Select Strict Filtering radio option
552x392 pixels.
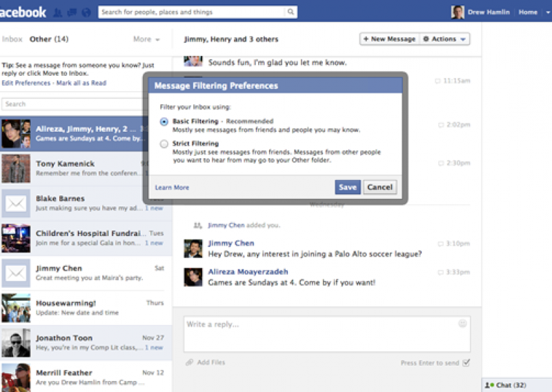point(164,144)
